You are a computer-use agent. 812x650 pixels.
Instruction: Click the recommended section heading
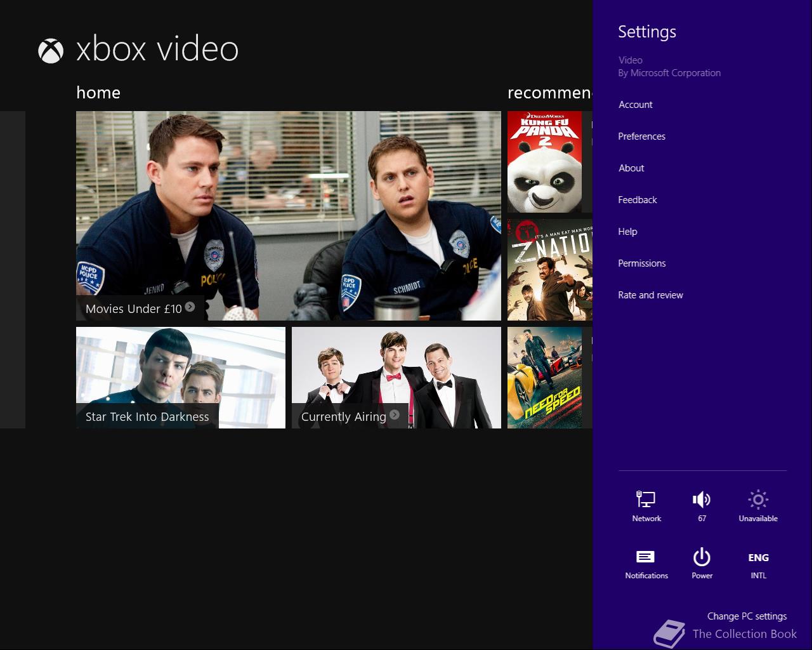tap(550, 93)
